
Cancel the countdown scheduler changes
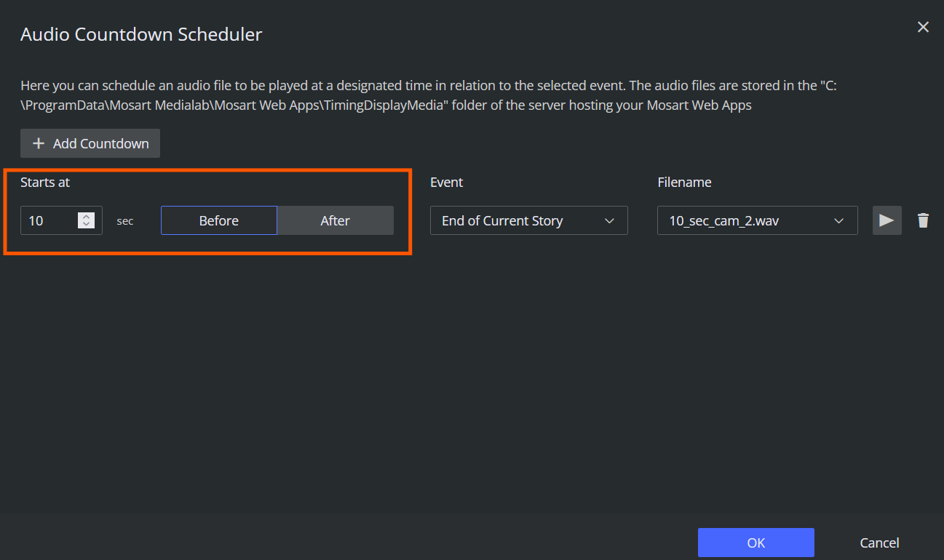[x=879, y=543]
